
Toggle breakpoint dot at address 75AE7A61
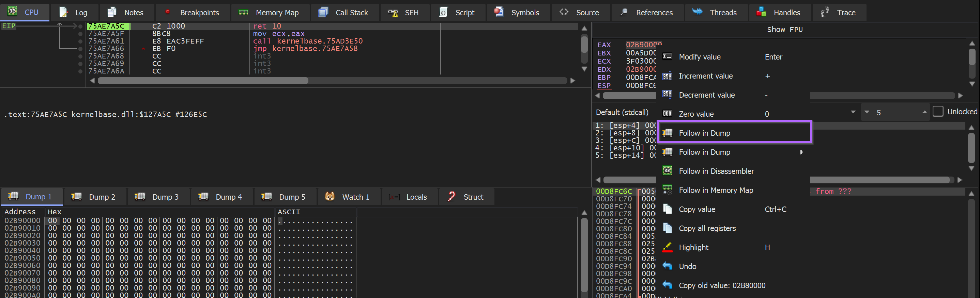tap(80, 42)
